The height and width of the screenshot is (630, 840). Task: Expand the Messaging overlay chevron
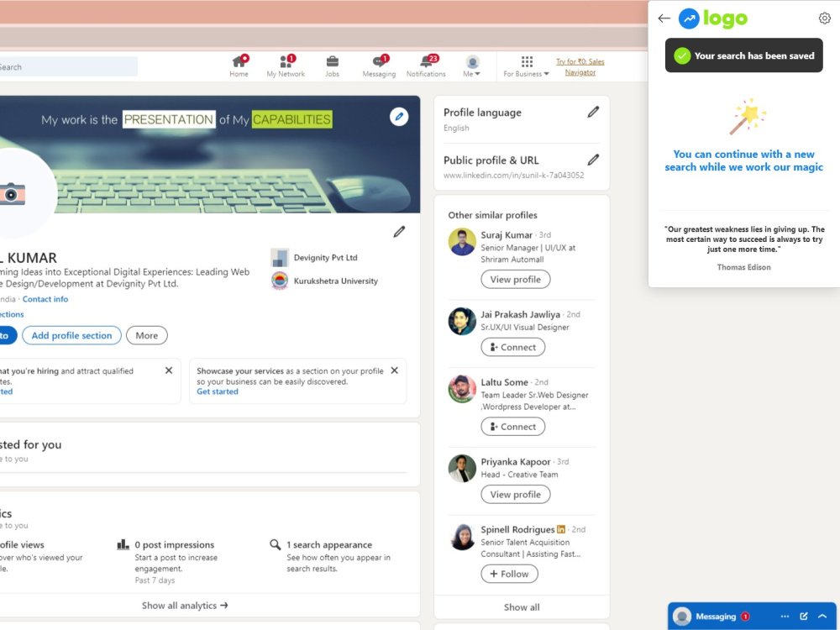(x=822, y=616)
